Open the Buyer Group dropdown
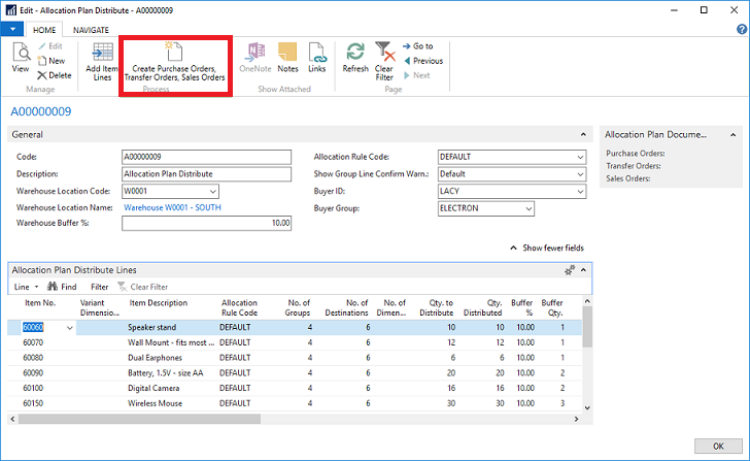Viewport: 750px width, 461px height. tap(527, 208)
